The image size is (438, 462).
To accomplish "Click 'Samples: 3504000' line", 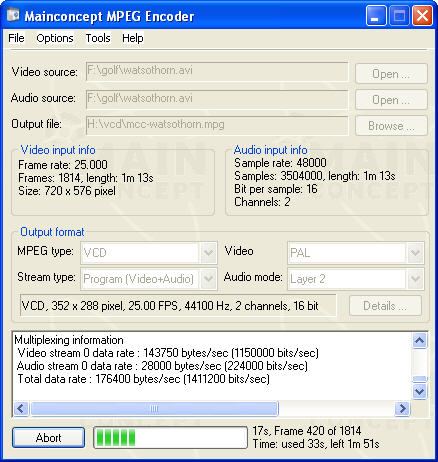I will pyautogui.click(x=314, y=176).
